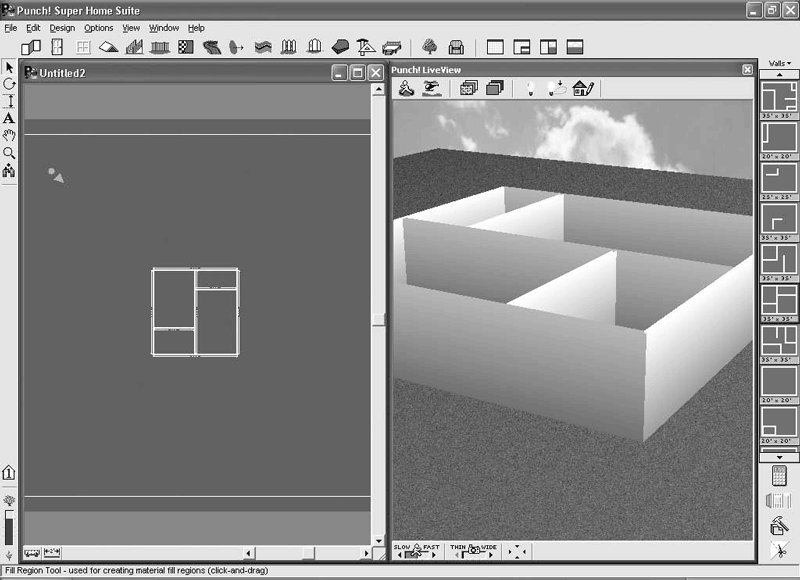Pick the magnifier zoom tool
The image size is (800, 580).
[9, 153]
